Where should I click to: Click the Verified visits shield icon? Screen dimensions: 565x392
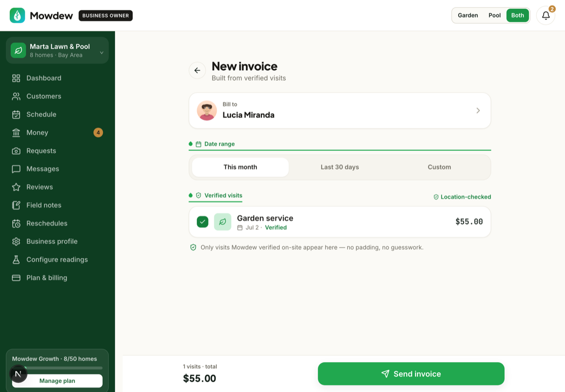199,195
